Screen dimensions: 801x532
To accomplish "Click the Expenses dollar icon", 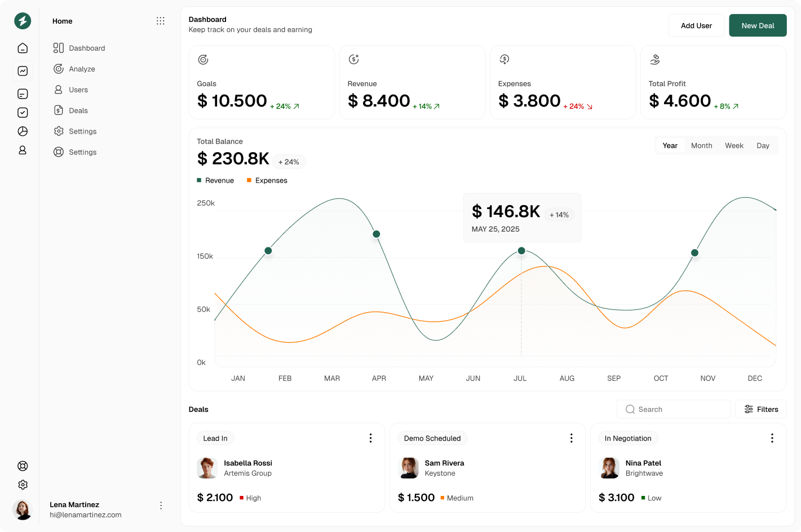I will (505, 59).
